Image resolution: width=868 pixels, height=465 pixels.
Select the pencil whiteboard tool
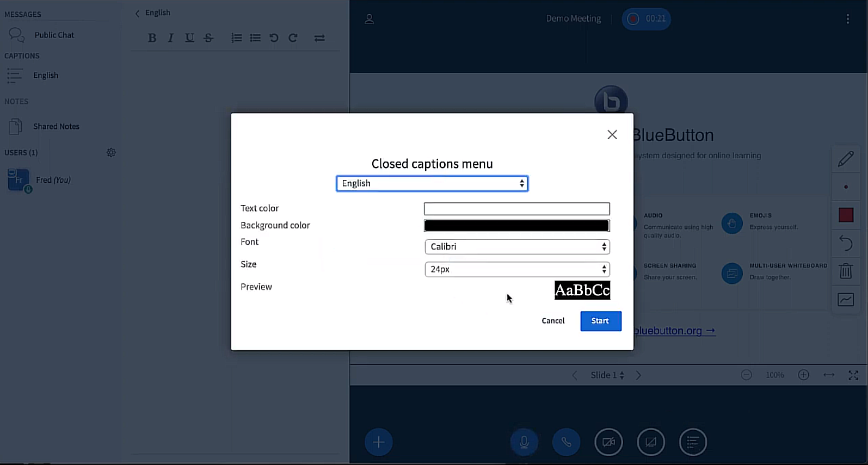click(x=846, y=159)
